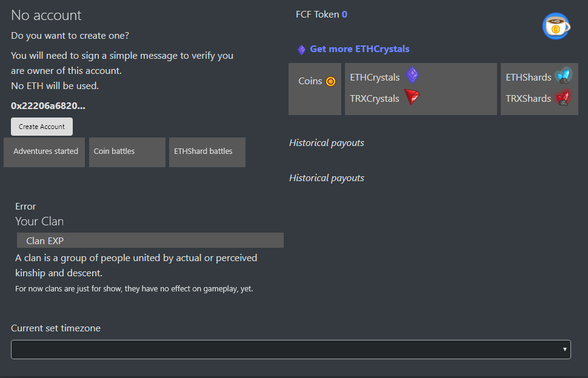Click the purple ETHCrystals gem icon
This screenshot has width=588, height=378.
click(x=412, y=75)
